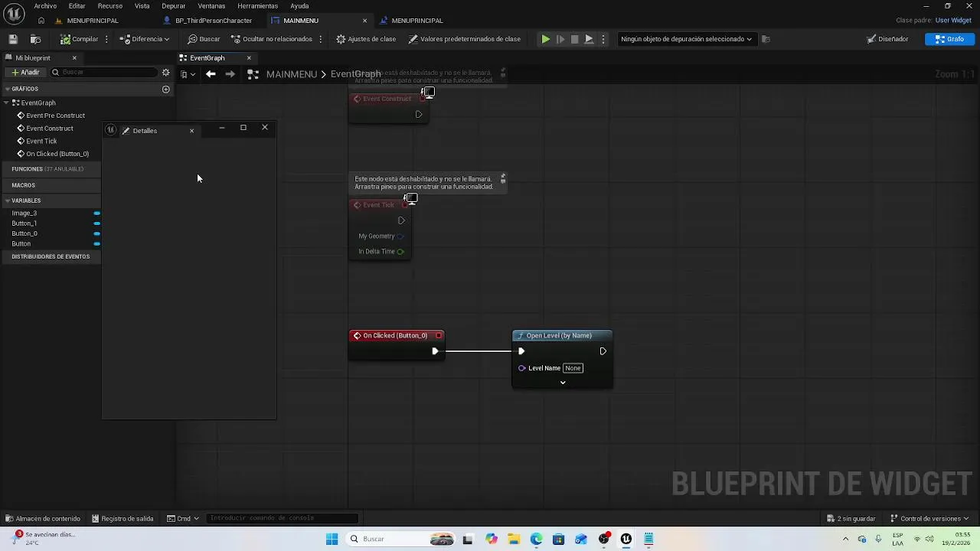
Task: Click the In Delta Time green pin
Action: coord(400,251)
